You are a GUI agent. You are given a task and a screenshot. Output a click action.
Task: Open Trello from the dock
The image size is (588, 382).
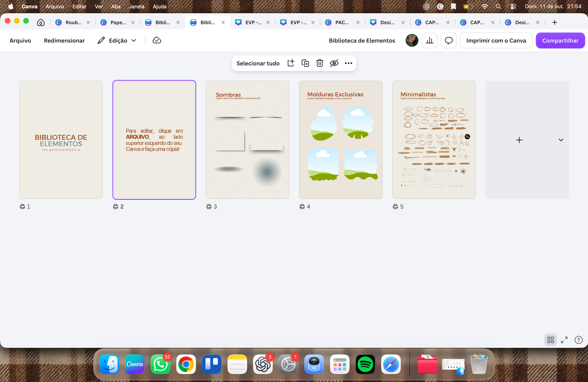click(212, 364)
